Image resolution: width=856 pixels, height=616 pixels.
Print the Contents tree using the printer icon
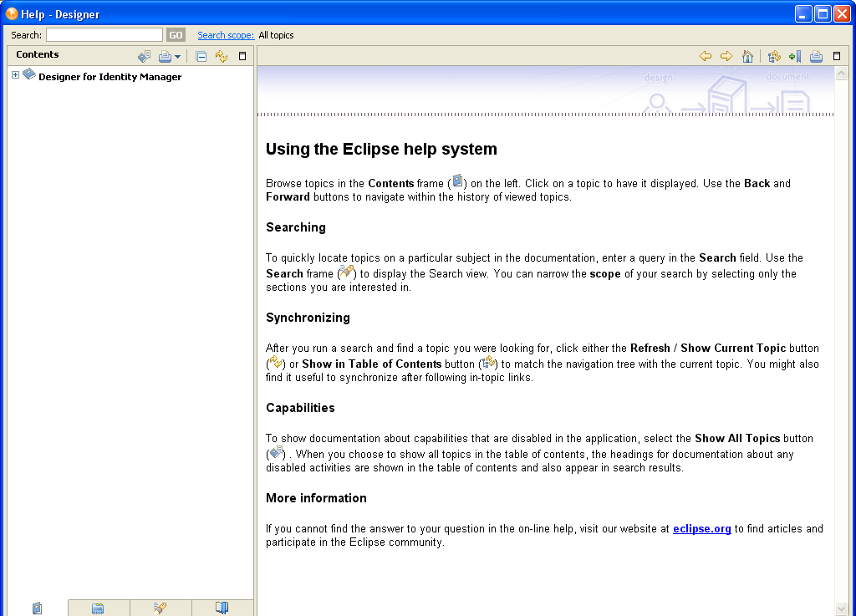pos(166,56)
